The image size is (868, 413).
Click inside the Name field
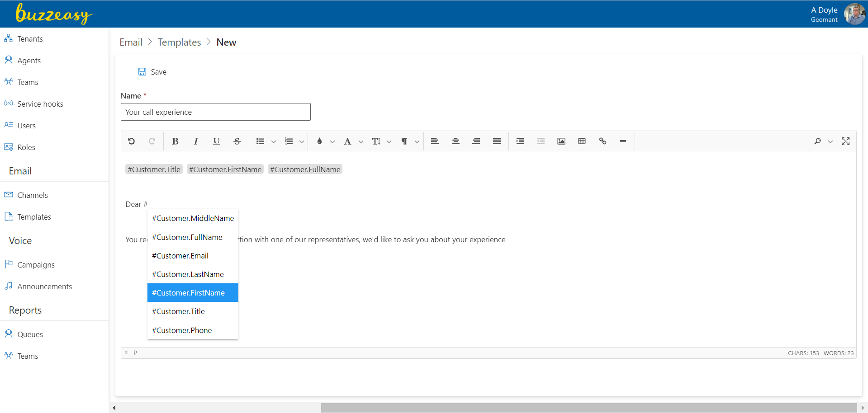(x=215, y=112)
